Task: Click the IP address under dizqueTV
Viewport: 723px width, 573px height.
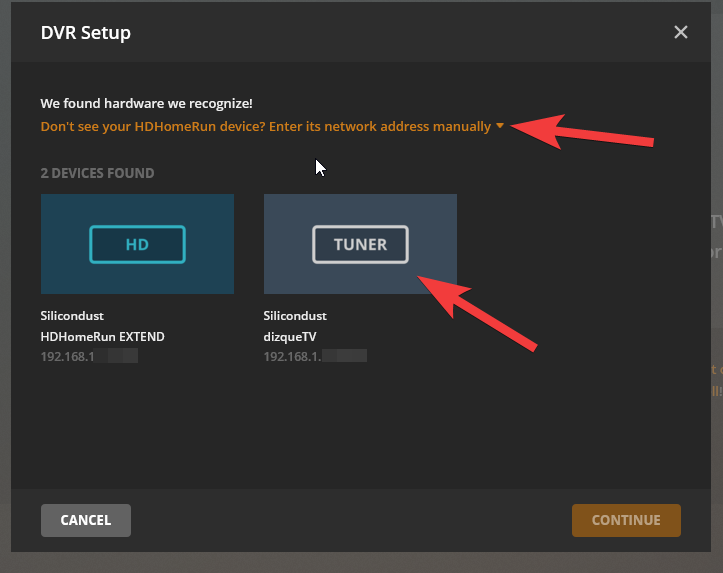Action: point(315,356)
